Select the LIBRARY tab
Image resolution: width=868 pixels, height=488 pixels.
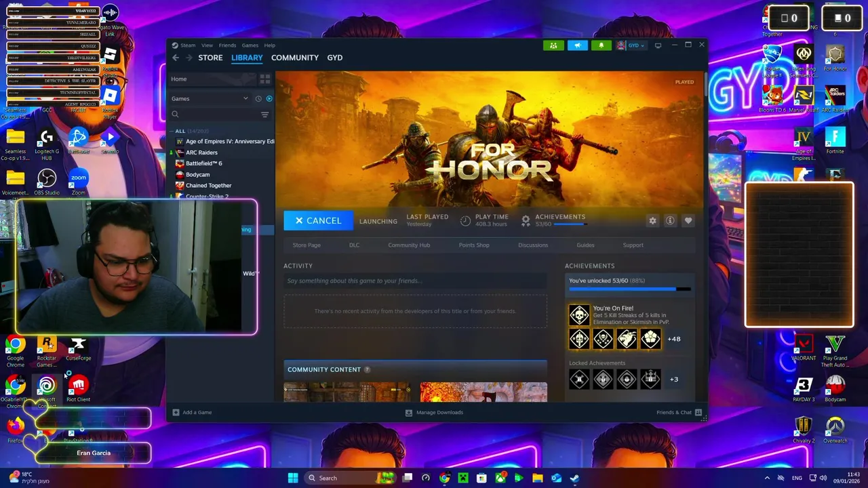point(247,58)
